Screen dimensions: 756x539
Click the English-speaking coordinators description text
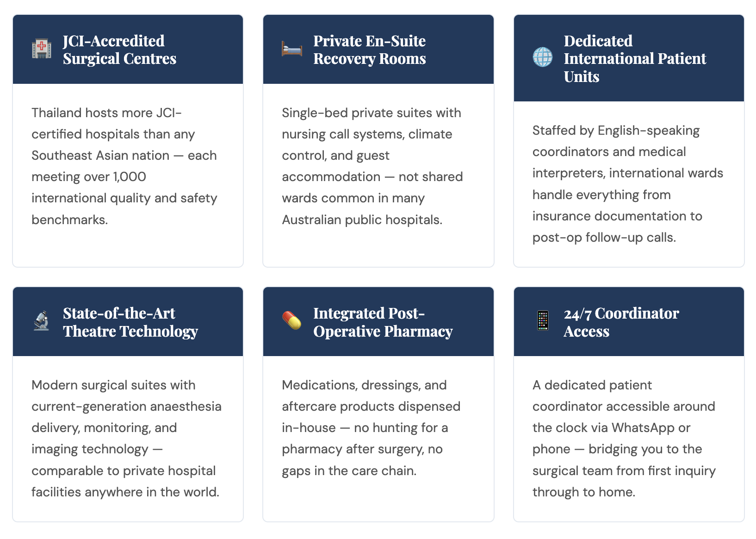click(x=628, y=184)
